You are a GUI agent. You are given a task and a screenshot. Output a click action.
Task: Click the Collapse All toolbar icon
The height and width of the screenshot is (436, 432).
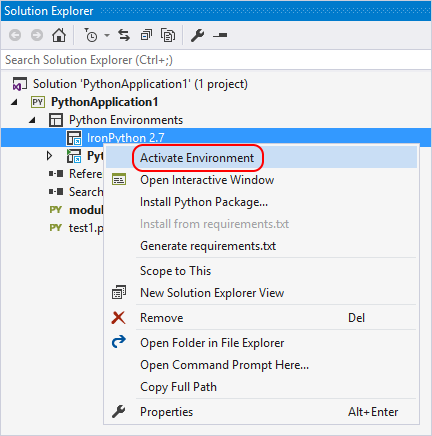(x=146, y=35)
